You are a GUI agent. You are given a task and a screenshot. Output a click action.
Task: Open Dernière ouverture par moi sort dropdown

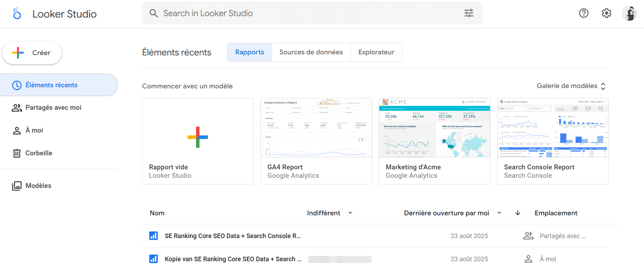click(453, 213)
